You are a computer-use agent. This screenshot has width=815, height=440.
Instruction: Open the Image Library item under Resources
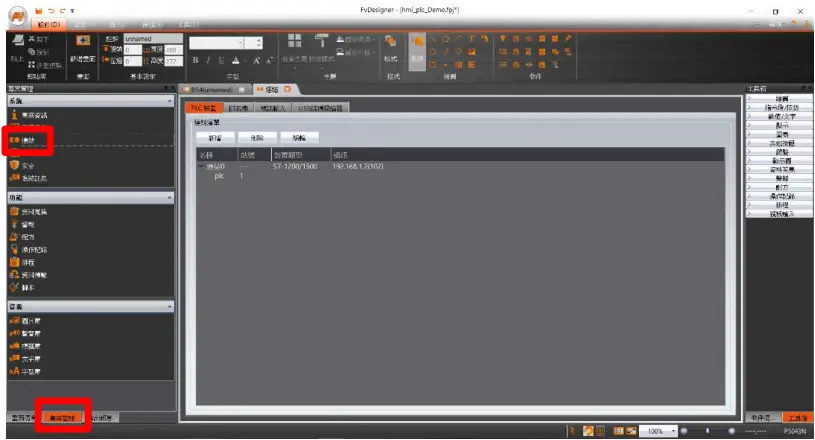click(x=25, y=321)
